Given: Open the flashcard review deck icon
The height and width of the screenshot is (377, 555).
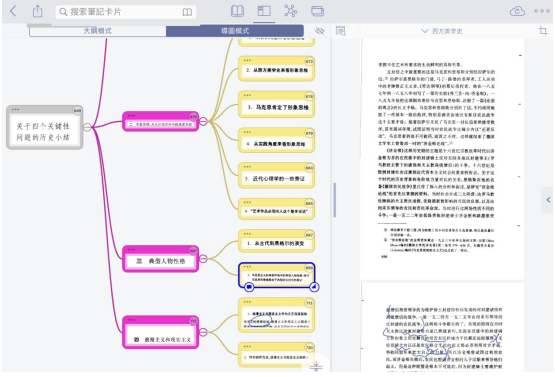Looking at the screenshot, I should (x=317, y=11).
